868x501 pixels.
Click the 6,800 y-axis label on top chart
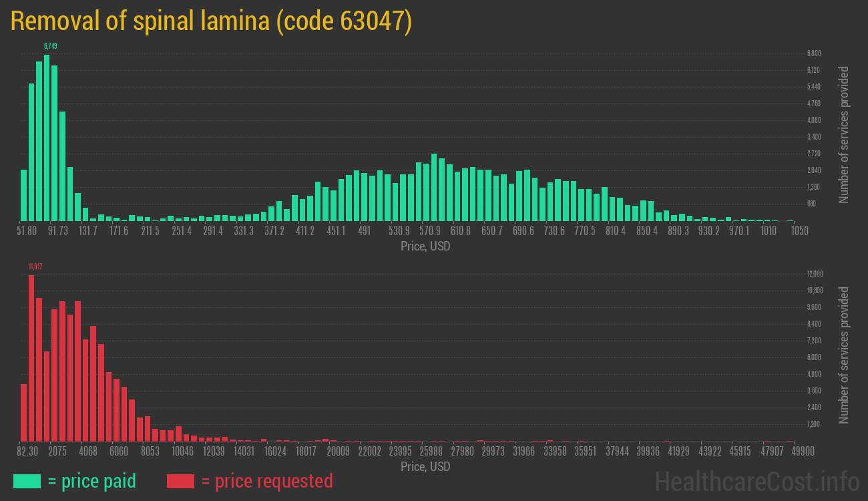point(813,53)
